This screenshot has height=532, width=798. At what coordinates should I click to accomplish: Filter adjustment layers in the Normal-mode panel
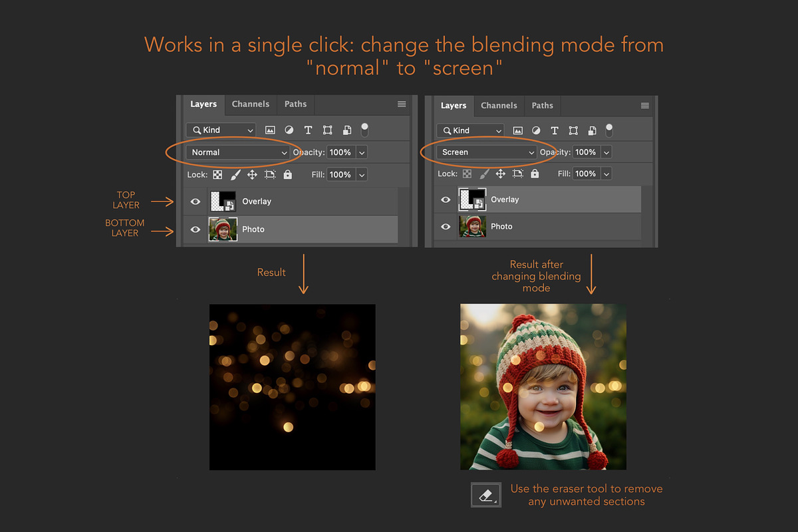289,130
